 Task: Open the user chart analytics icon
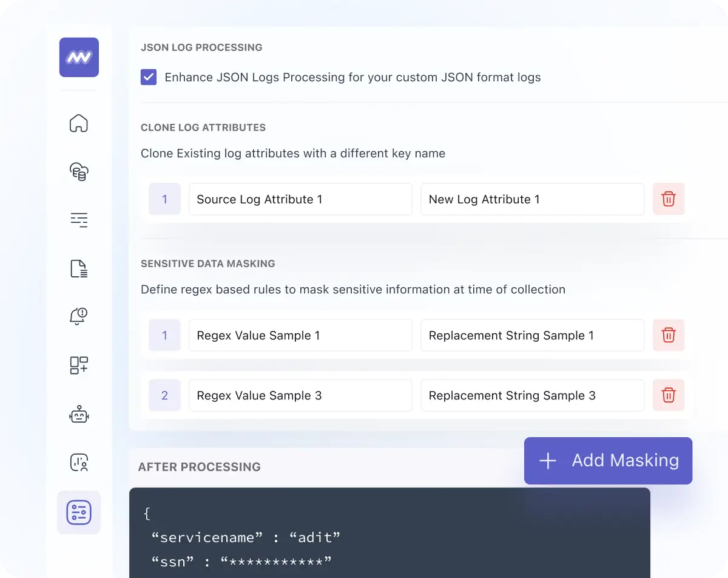[x=79, y=463]
